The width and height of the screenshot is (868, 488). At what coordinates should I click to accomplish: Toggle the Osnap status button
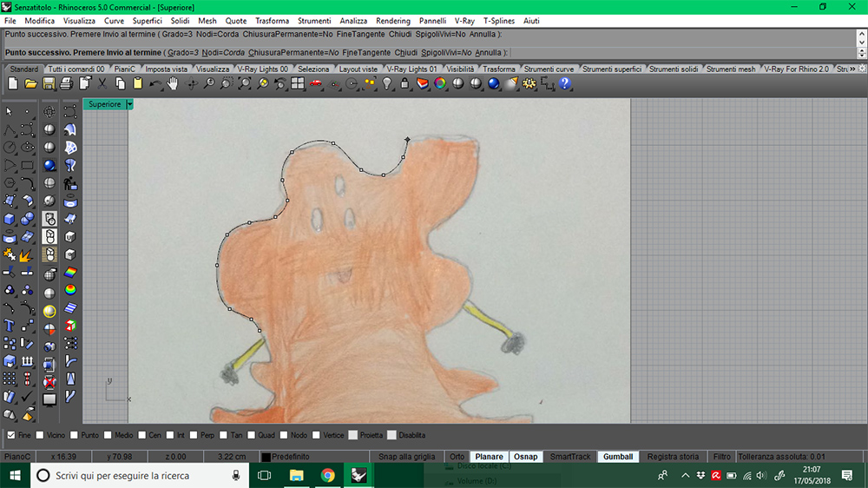click(x=525, y=457)
